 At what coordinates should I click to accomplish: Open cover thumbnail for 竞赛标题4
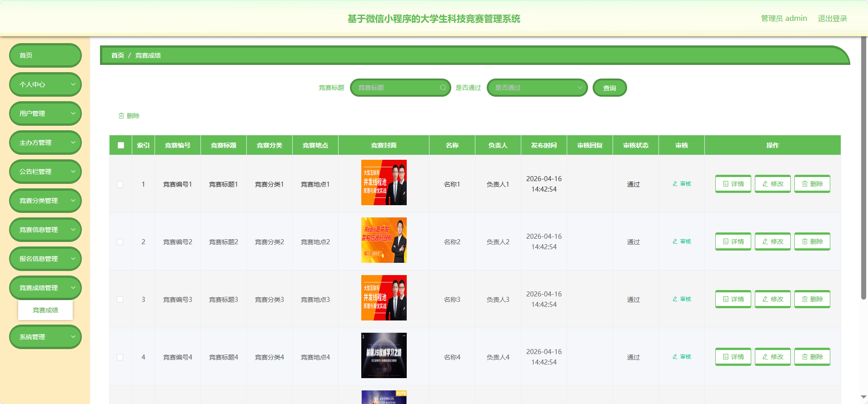coord(384,355)
